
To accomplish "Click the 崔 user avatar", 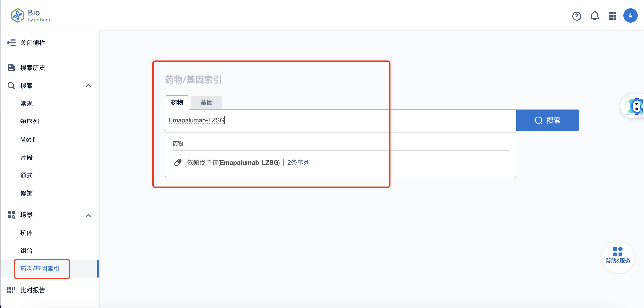I will point(631,16).
